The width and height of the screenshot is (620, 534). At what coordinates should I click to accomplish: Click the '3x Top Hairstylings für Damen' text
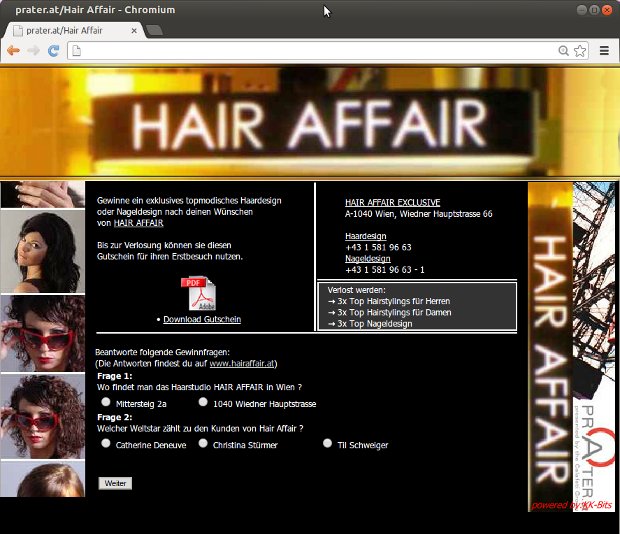click(394, 313)
